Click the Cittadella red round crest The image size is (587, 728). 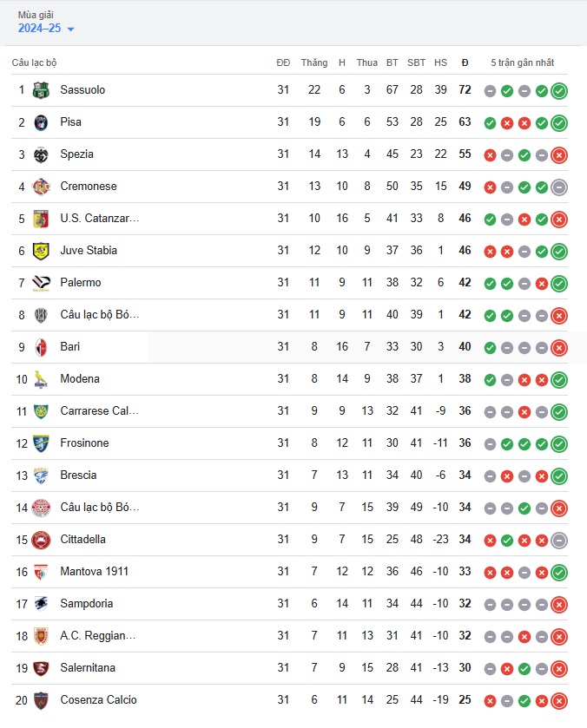click(41, 540)
